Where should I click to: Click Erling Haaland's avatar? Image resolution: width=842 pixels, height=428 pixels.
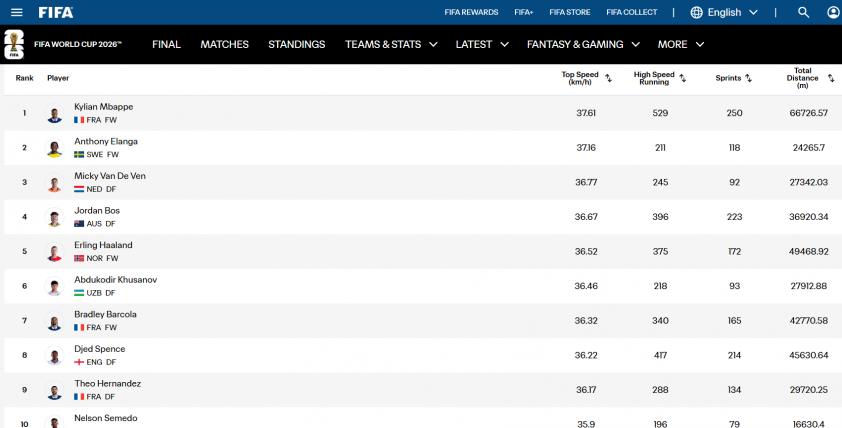pos(54,251)
